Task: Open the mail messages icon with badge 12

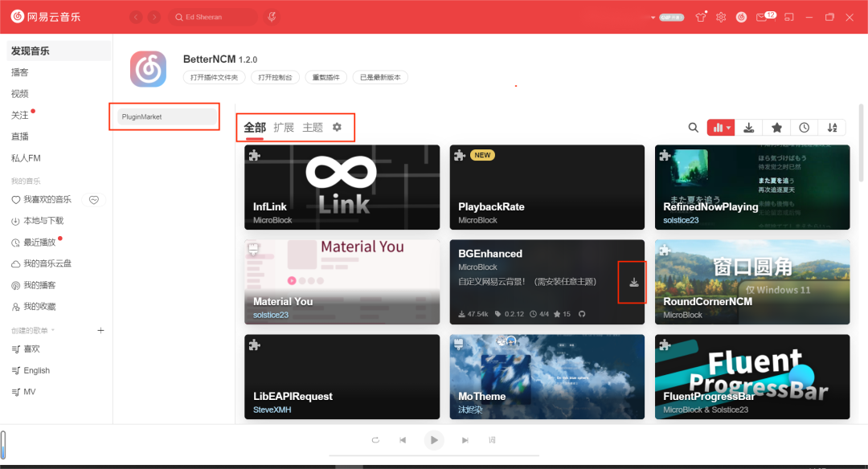Action: tap(761, 17)
